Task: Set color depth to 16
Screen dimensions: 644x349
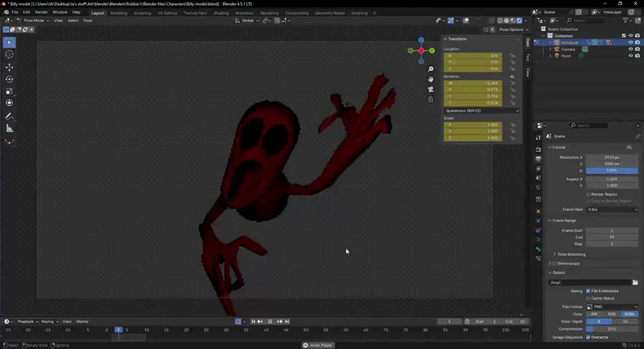Action: pos(625,321)
